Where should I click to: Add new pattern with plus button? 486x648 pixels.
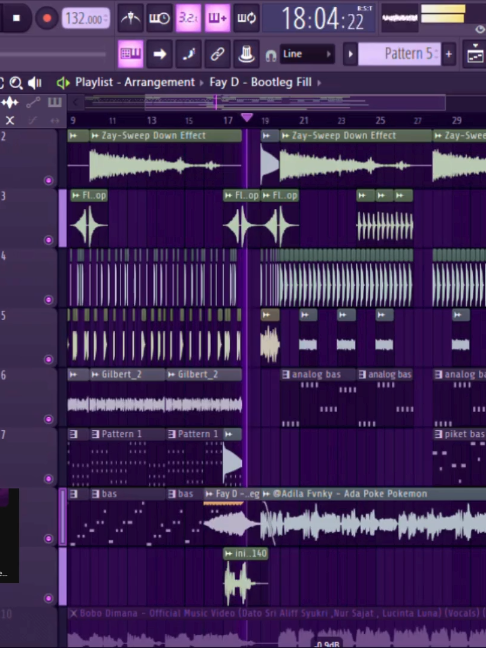point(449,54)
